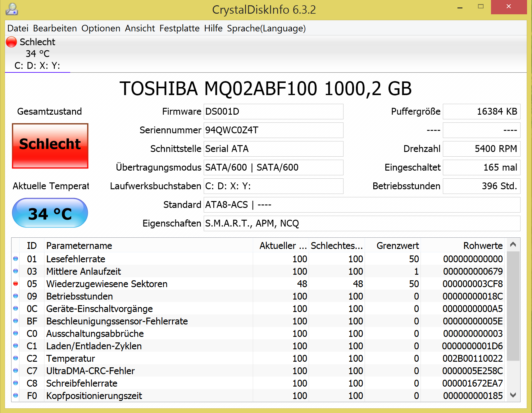Image resolution: width=532 pixels, height=413 pixels.
Task: Open the Sprache(Language) menu
Action: tap(266, 28)
